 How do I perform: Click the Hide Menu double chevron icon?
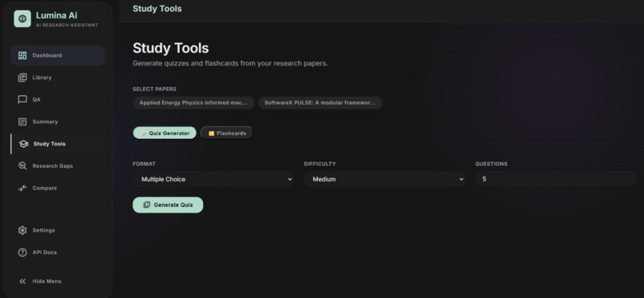[x=22, y=281]
